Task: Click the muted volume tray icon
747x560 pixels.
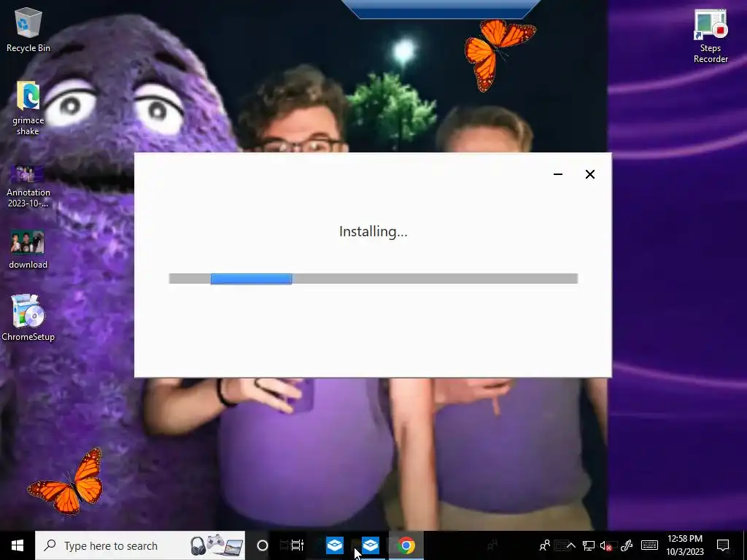Action: point(605,545)
